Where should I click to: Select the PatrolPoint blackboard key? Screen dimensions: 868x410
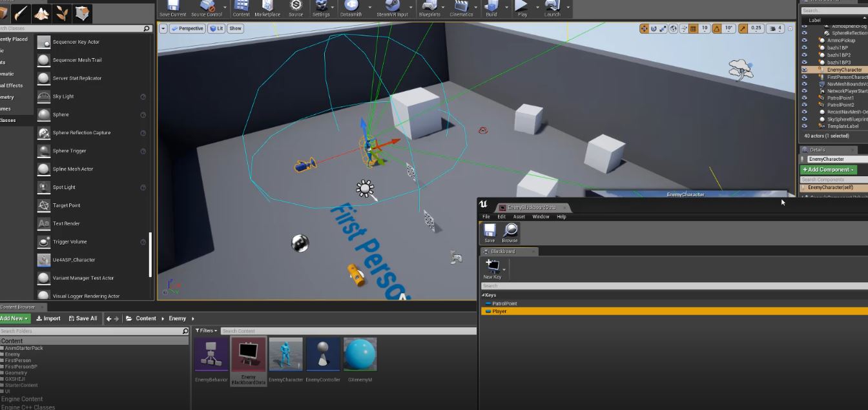click(x=504, y=303)
